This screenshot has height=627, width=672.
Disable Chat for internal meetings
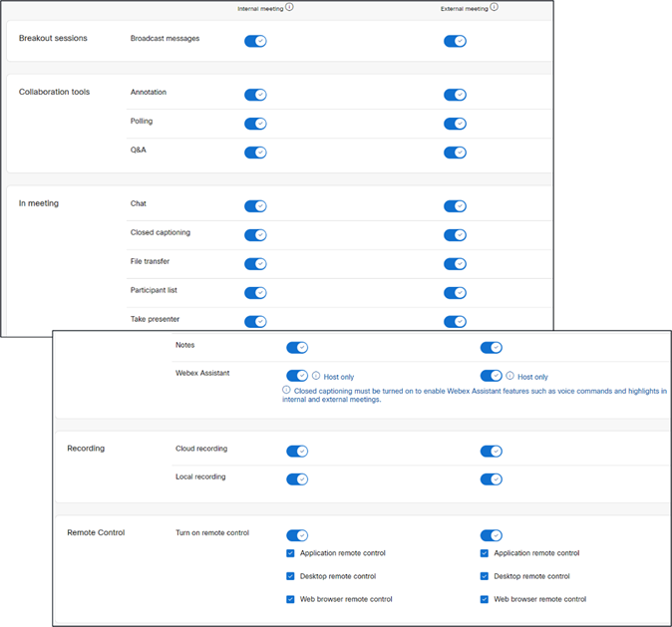pos(255,206)
